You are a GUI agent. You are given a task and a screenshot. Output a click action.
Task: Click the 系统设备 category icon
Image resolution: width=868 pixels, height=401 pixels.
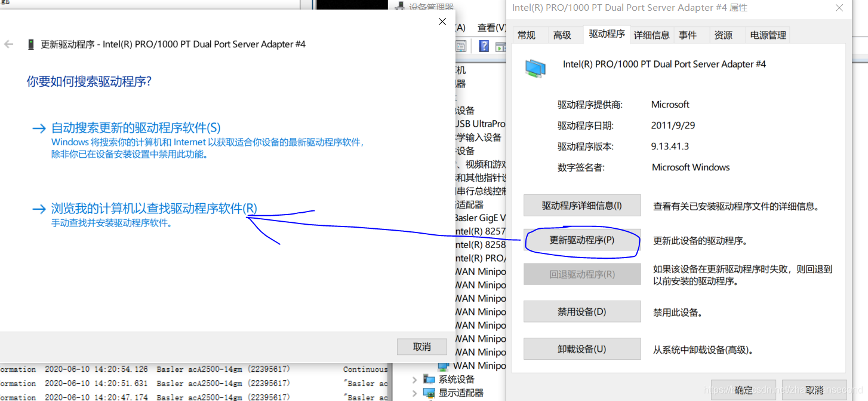[429, 379]
